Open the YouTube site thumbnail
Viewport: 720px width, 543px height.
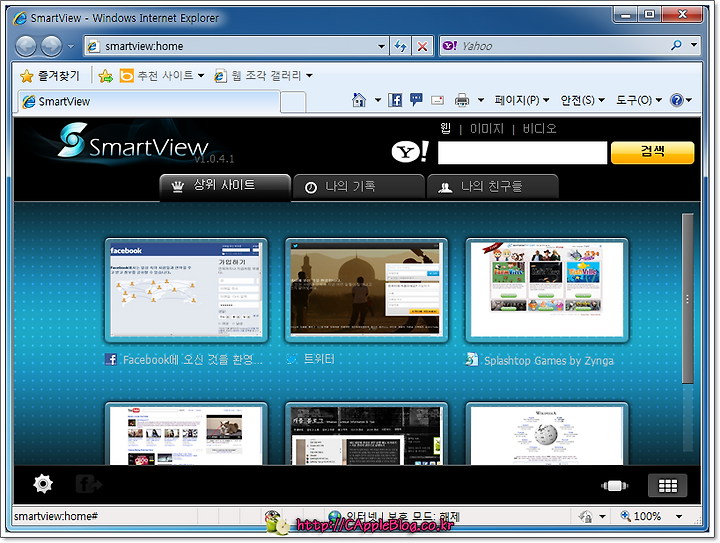(x=186, y=433)
